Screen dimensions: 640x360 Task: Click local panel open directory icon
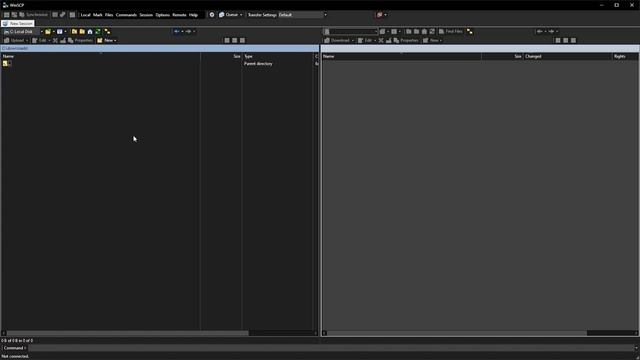tap(48, 31)
